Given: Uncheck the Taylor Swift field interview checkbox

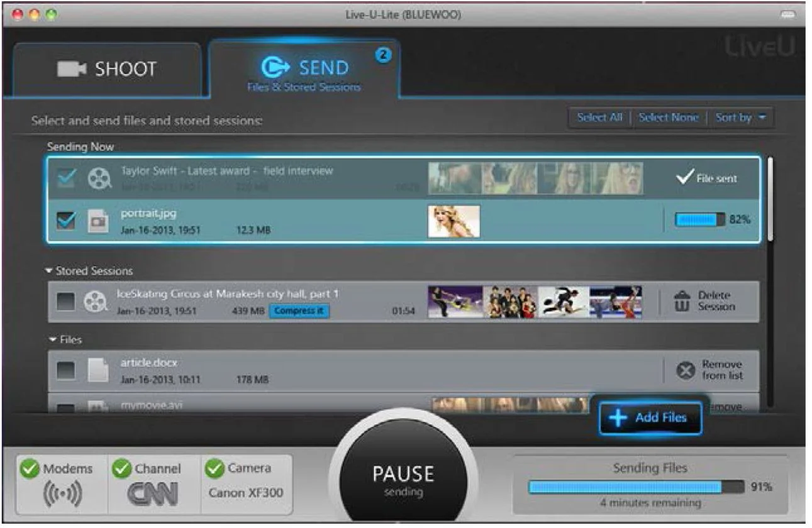Looking at the screenshot, I should (67, 179).
